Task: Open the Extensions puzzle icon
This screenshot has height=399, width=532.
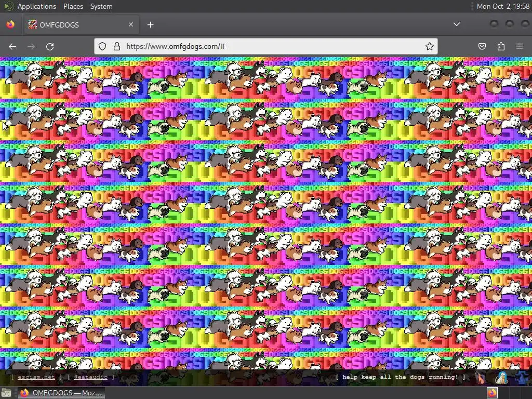Action: [501, 46]
